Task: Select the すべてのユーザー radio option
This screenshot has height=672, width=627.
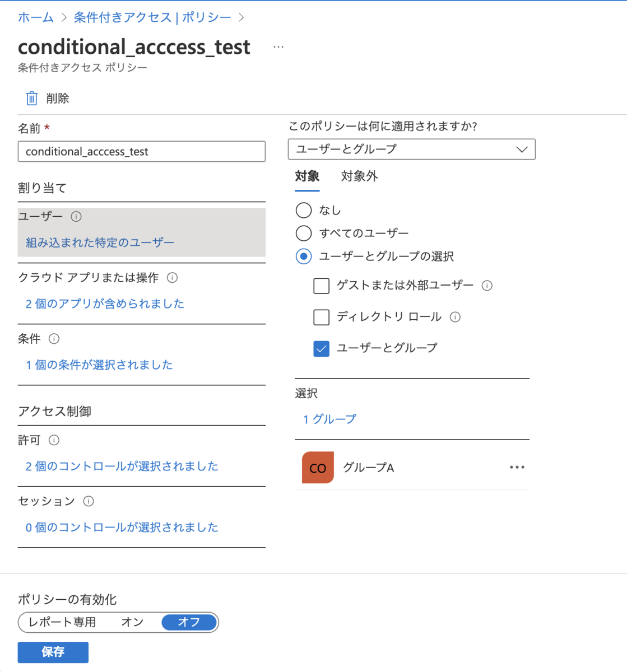Action: click(x=304, y=233)
